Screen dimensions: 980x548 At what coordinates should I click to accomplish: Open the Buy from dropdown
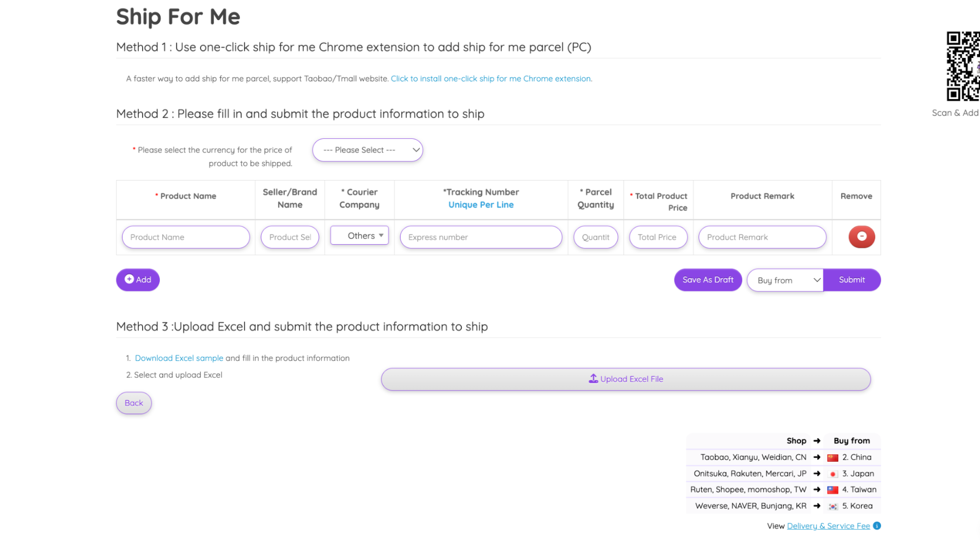point(785,280)
